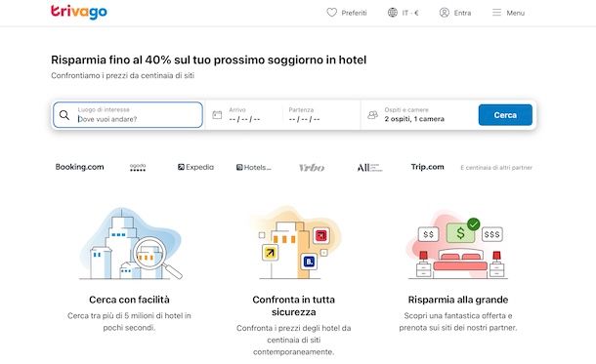Click the agoda partner logo
Viewport: 596px width, 364px height.
pyautogui.click(x=138, y=168)
